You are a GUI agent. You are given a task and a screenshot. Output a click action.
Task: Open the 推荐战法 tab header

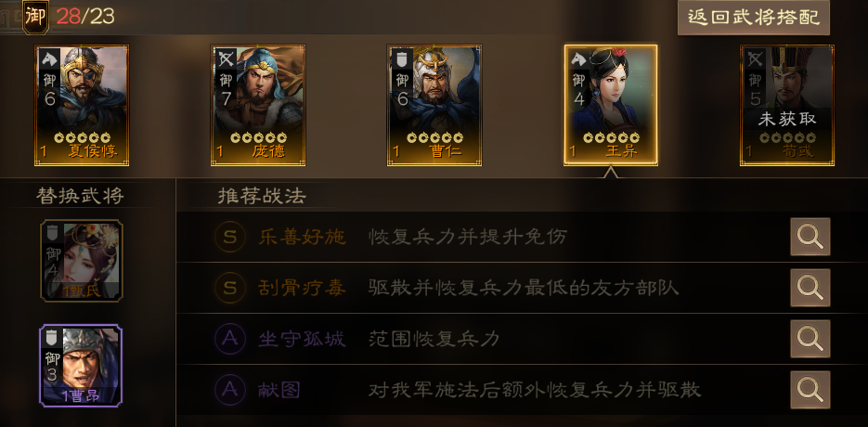tap(262, 196)
